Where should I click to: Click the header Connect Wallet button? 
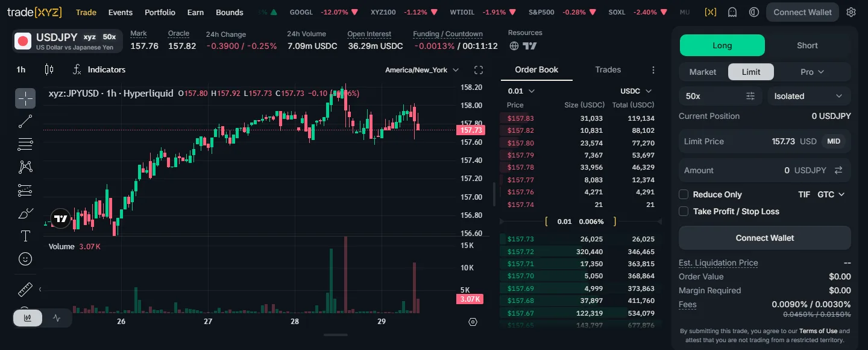tap(802, 12)
